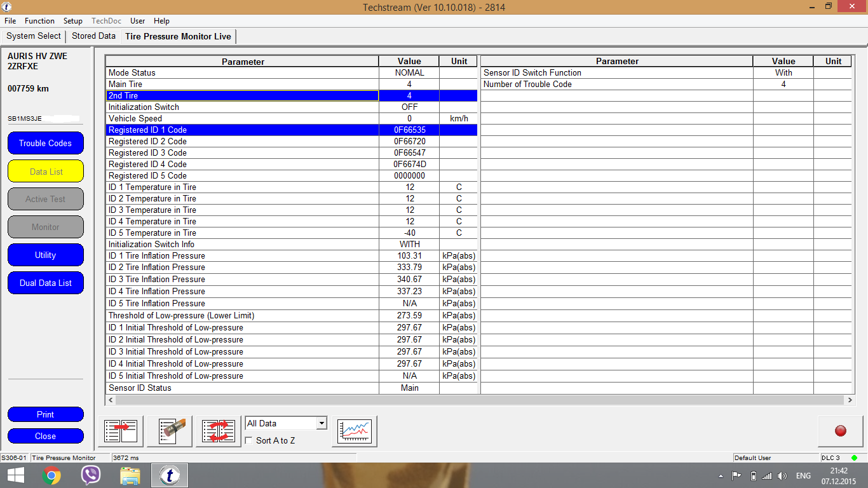Viewport: 868px width, 488px height.
Task: Open Viber from the taskbar
Action: point(91,475)
